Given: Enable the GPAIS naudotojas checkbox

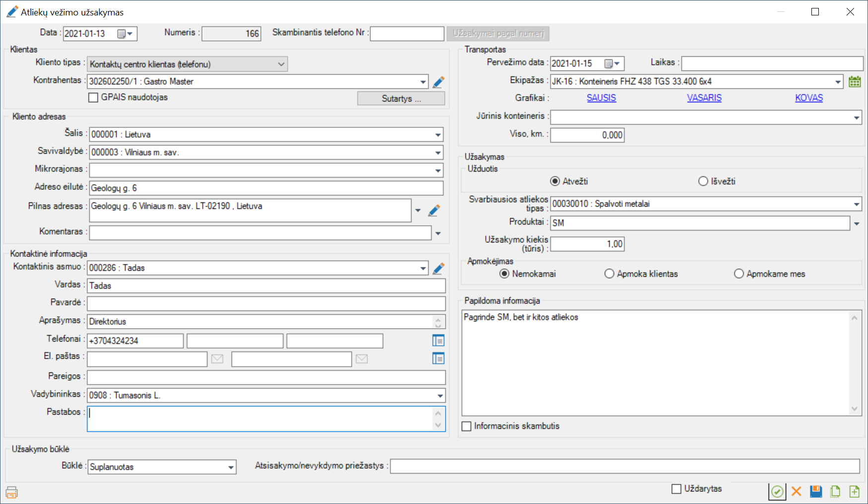Looking at the screenshot, I should tap(93, 97).
